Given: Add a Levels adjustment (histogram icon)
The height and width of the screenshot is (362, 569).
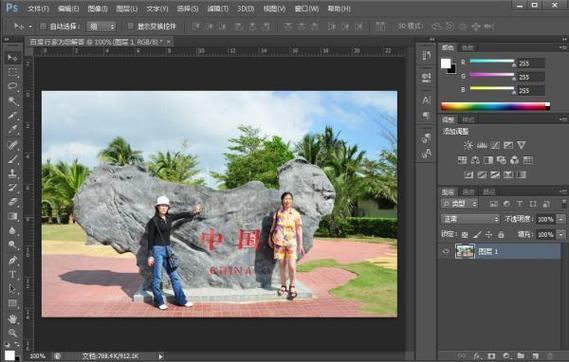Looking at the screenshot, I should pos(482,145).
